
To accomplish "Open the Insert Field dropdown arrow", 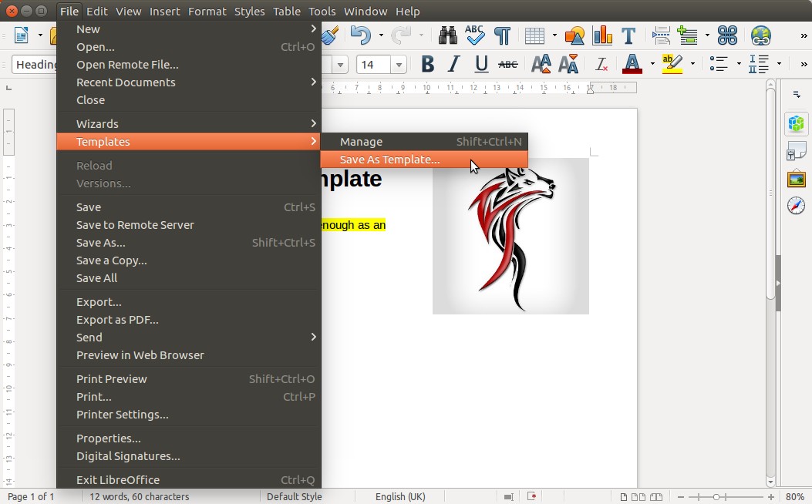I will (707, 35).
